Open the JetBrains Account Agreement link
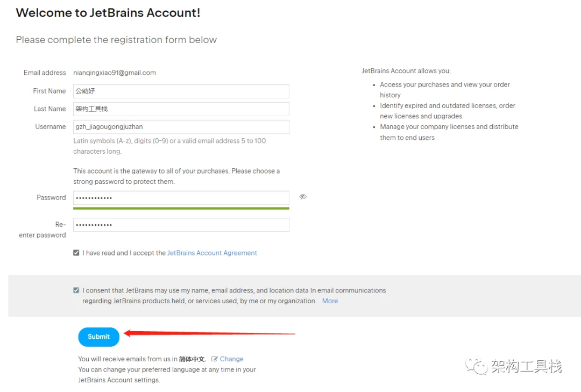 coord(212,253)
